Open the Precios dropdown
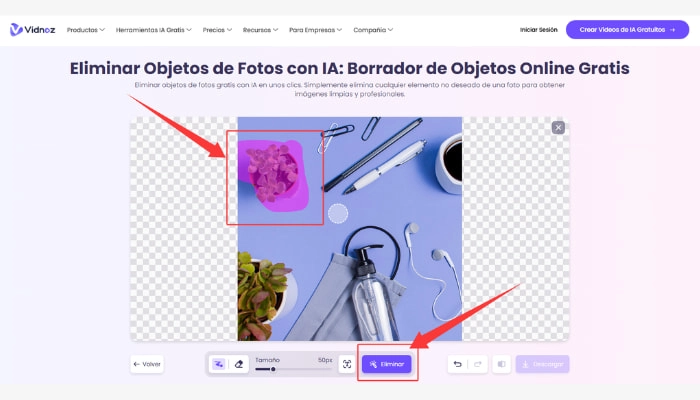Image resolution: width=700 pixels, height=400 pixels. point(217,30)
